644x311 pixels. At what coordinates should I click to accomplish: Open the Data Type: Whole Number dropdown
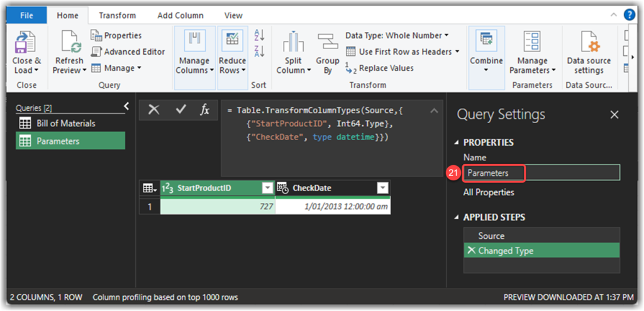click(x=397, y=36)
